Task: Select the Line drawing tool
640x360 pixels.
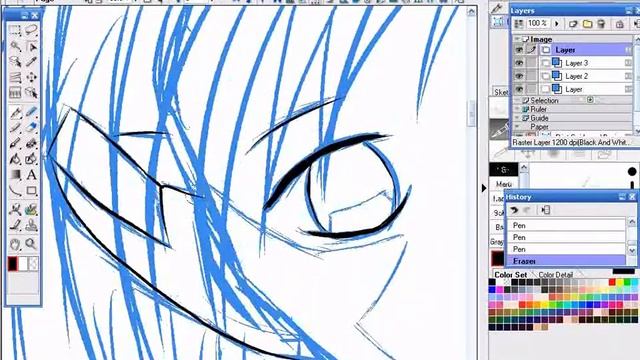Action: pyautogui.click(x=15, y=191)
